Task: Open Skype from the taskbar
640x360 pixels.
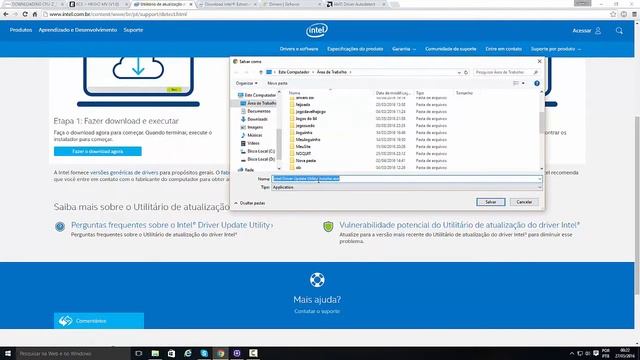Action: pos(204,353)
